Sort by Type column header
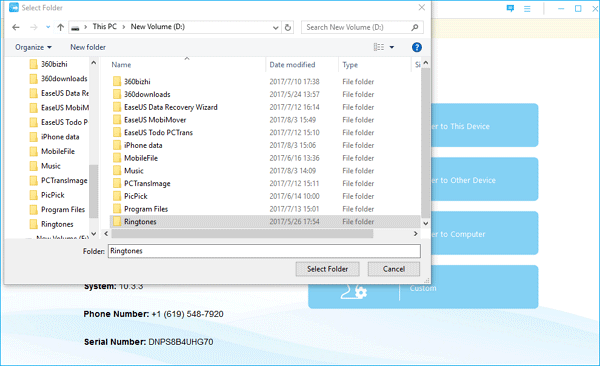 [x=350, y=65]
